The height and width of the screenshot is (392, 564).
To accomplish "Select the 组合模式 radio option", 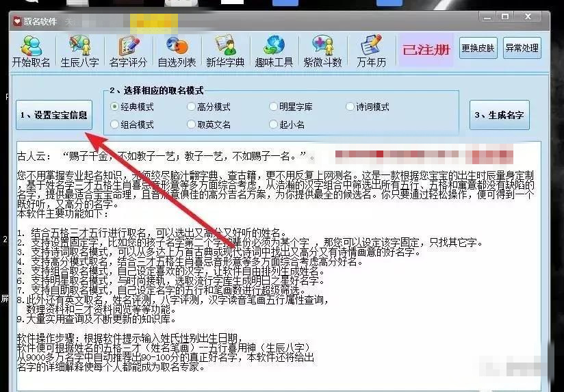I will [132, 125].
